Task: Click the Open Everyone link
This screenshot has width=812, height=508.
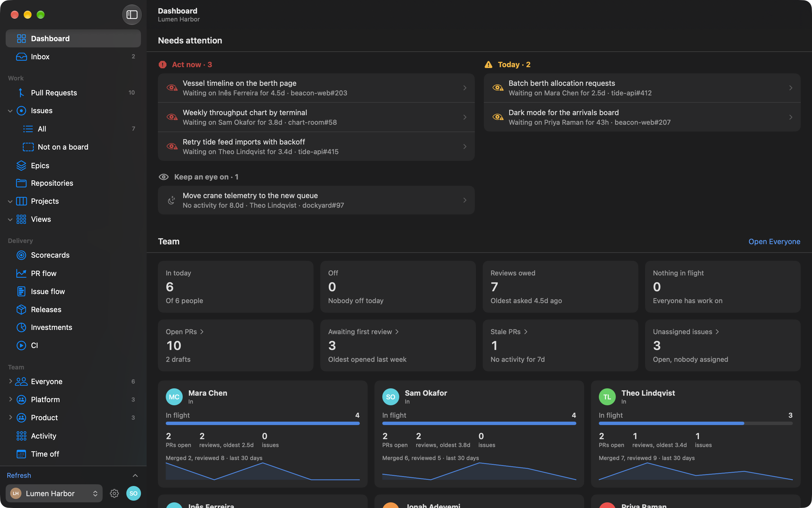Action: point(774,242)
